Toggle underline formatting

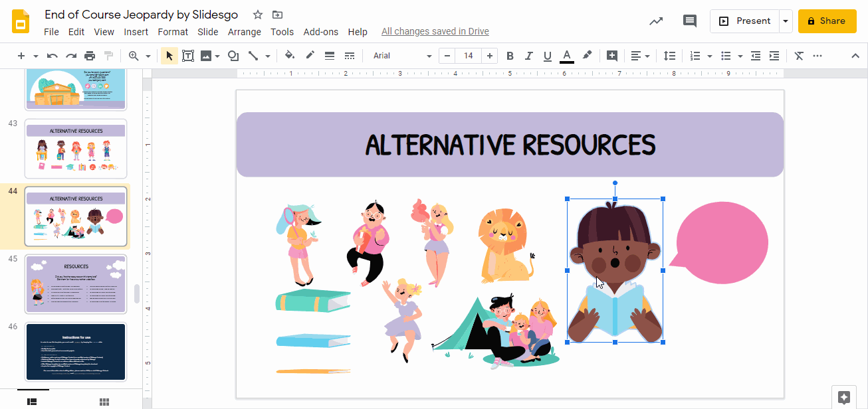(x=547, y=56)
